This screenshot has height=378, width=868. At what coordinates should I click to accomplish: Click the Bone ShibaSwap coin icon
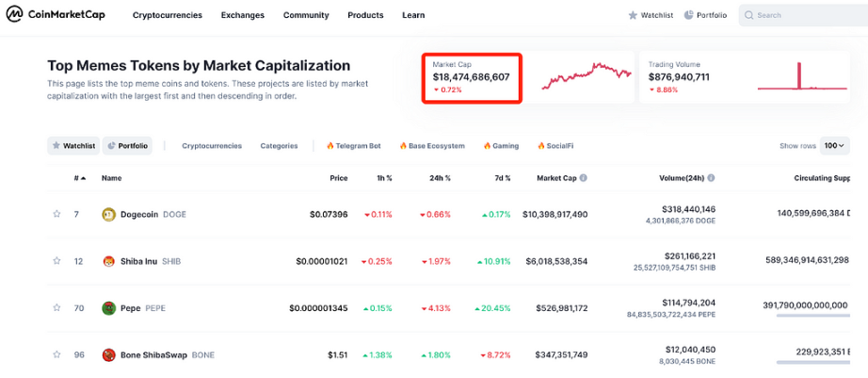coord(108,354)
